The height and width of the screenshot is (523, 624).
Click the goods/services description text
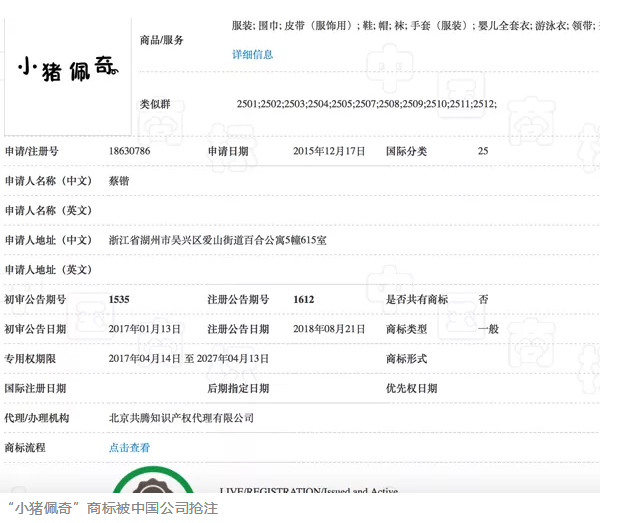point(414,25)
